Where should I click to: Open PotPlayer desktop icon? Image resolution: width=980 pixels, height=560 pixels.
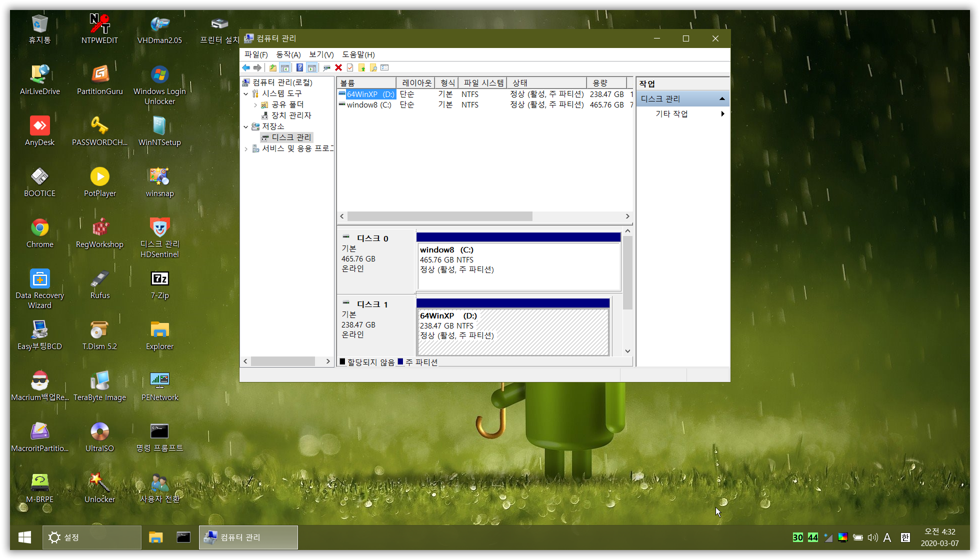click(99, 182)
